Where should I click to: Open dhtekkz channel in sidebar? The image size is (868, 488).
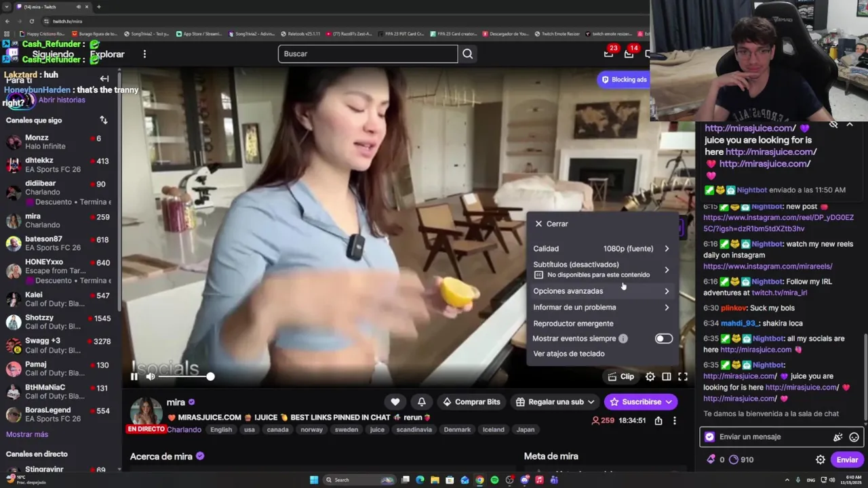pos(60,165)
